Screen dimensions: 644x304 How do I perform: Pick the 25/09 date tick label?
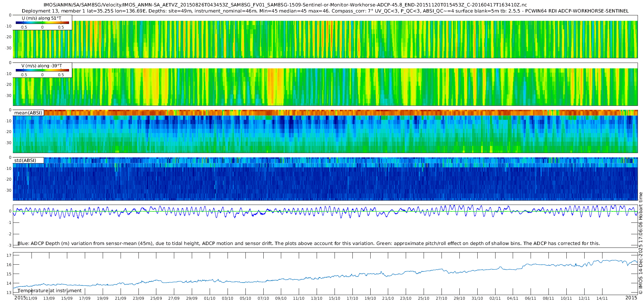pyautogui.click(x=156, y=298)
